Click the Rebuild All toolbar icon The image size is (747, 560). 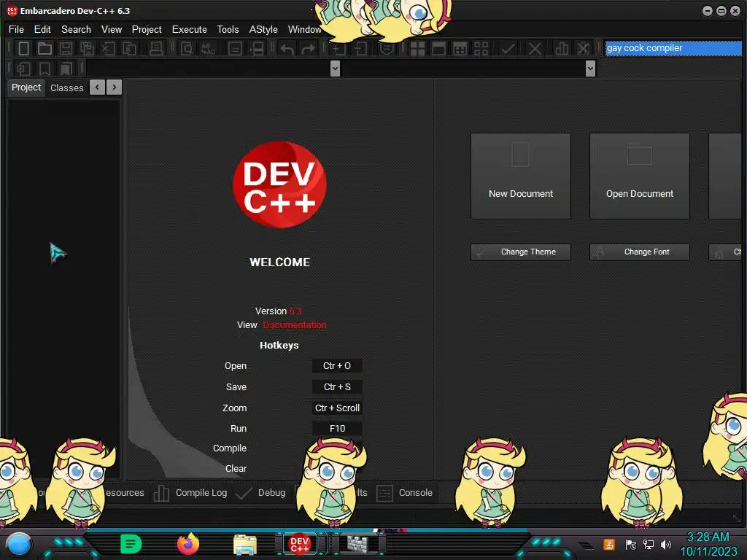click(x=481, y=48)
